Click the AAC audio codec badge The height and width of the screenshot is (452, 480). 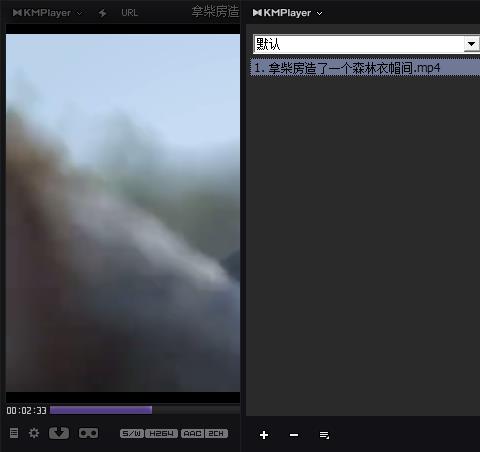(192, 433)
